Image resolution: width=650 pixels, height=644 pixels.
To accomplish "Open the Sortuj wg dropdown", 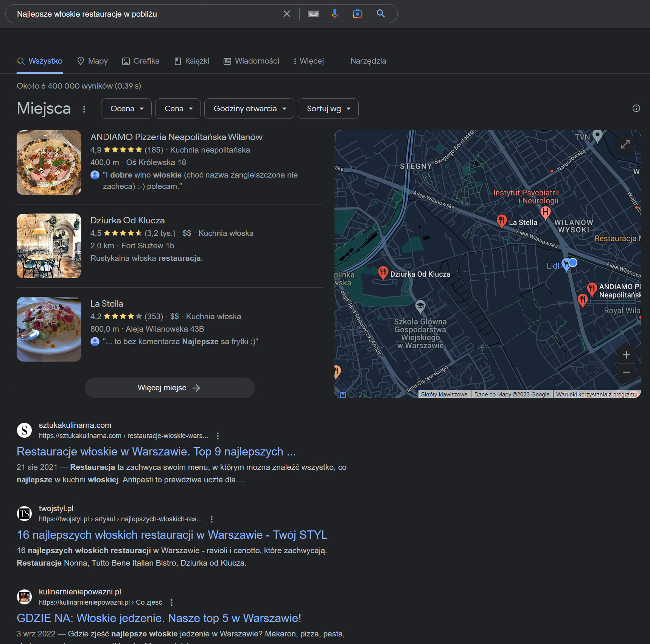I will click(x=328, y=109).
